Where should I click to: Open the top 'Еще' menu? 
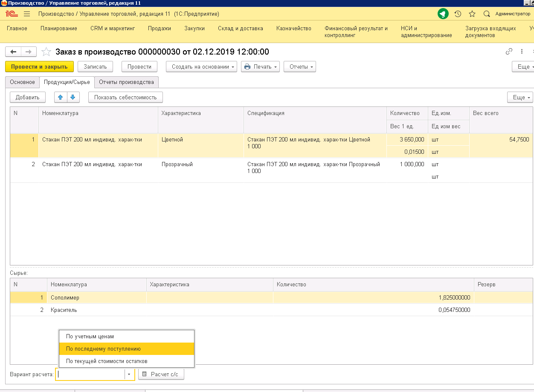click(x=523, y=67)
